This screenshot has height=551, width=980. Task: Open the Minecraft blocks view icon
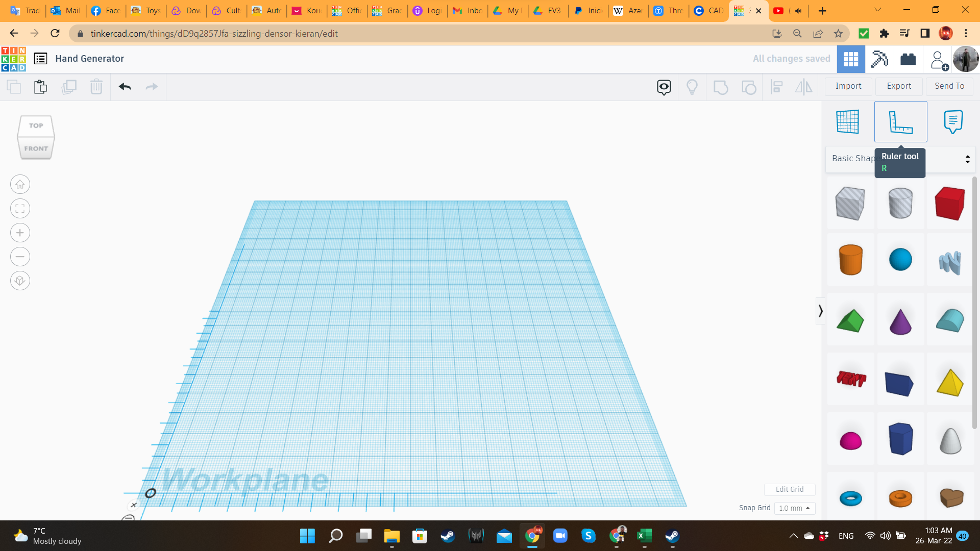coord(879,59)
